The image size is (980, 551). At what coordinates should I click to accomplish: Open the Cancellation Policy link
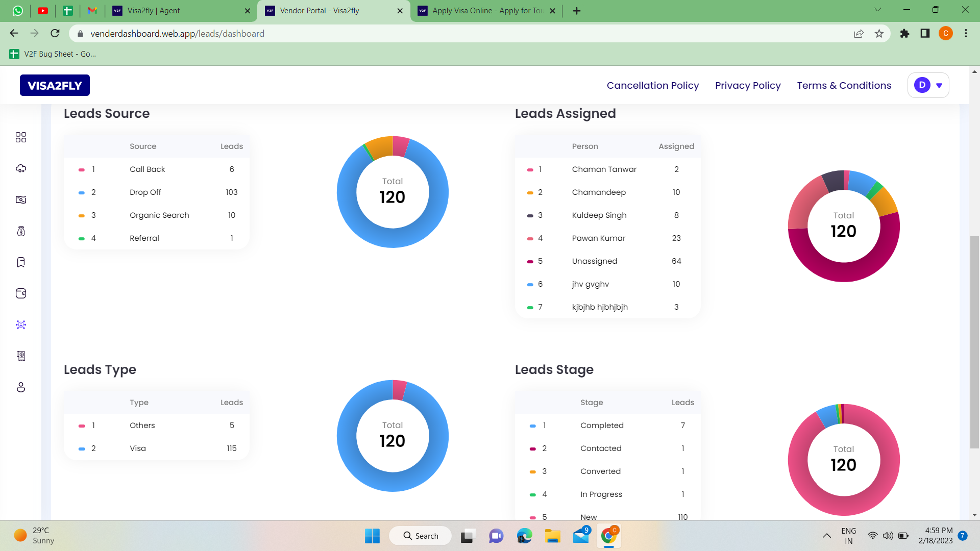(x=652, y=86)
